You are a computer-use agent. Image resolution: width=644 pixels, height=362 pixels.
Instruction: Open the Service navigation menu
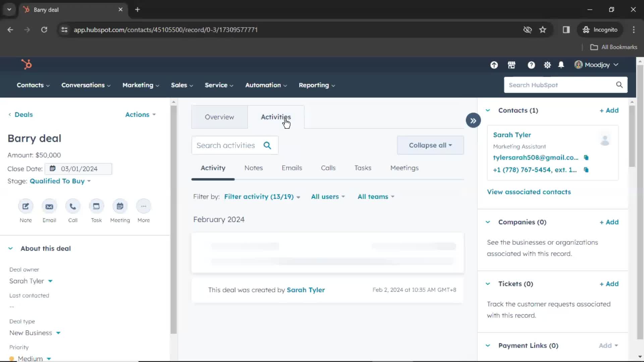pos(219,85)
